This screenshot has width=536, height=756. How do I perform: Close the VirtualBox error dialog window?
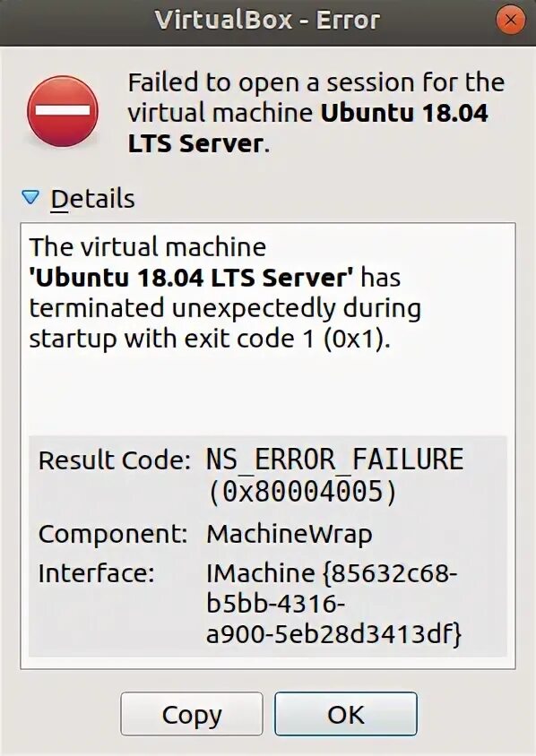(x=510, y=20)
